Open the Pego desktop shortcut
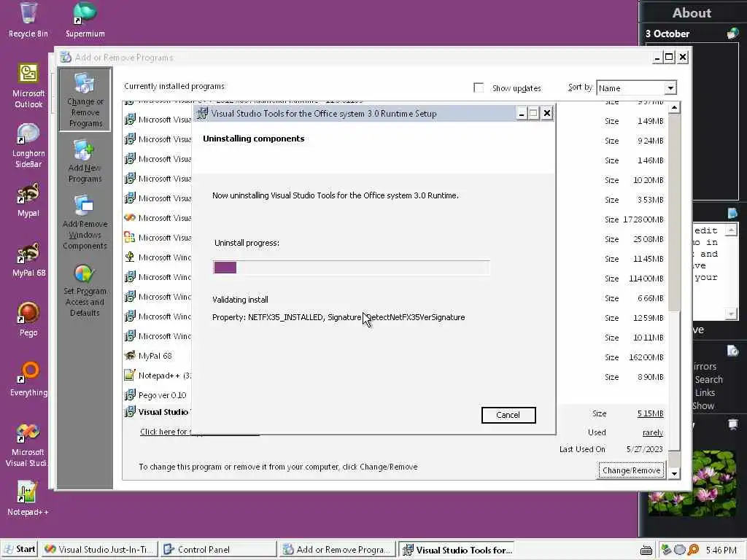747x560 pixels. pos(28,319)
